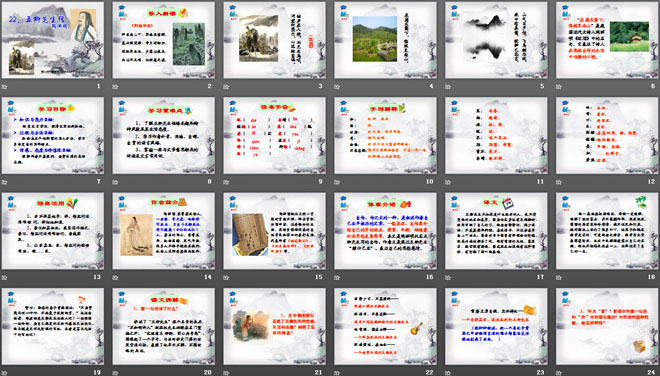
Task: Select slide 22 with the guitar clipart
Action: point(386,326)
